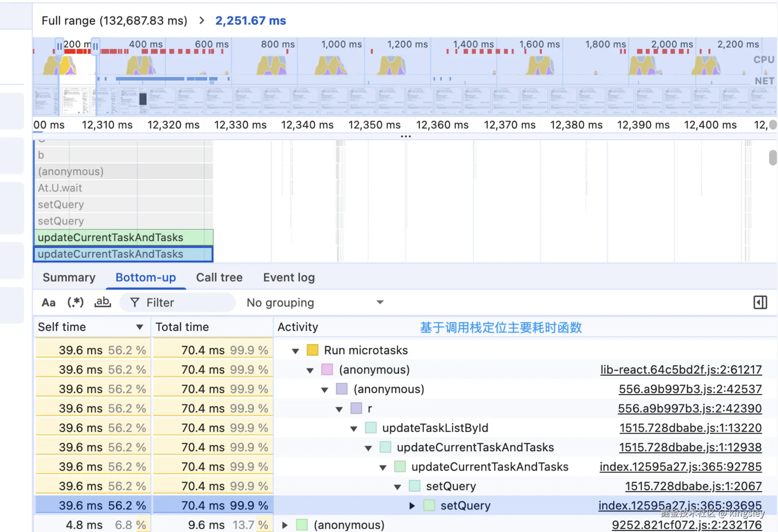Toggle match case Aa filter option
This screenshot has width=778, height=532.
coord(49,302)
